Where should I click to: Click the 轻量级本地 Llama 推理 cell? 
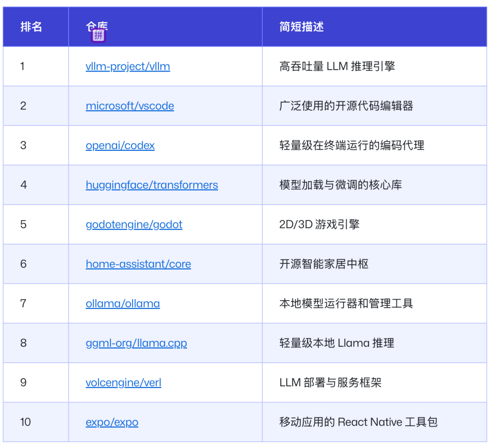pos(337,343)
